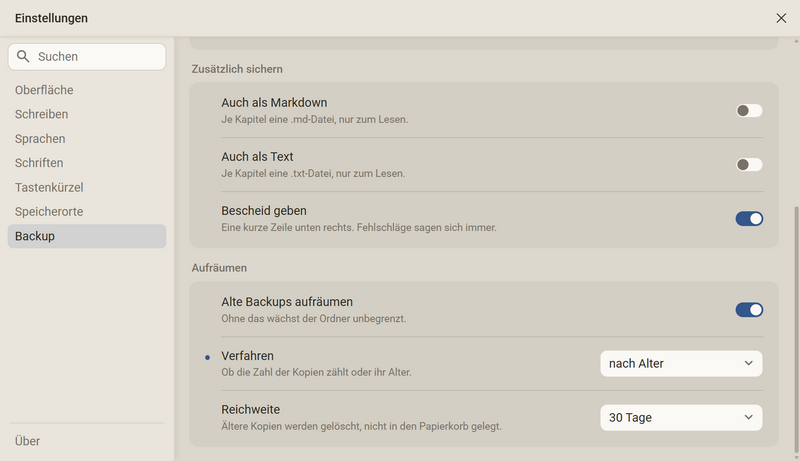Click the Aufräumen section heading
The width and height of the screenshot is (800, 461).
pyautogui.click(x=219, y=268)
